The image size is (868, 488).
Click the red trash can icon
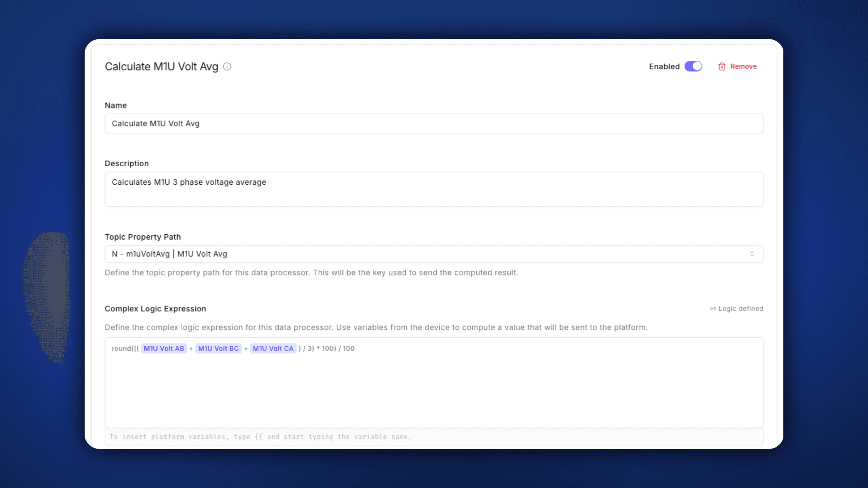pyautogui.click(x=722, y=67)
